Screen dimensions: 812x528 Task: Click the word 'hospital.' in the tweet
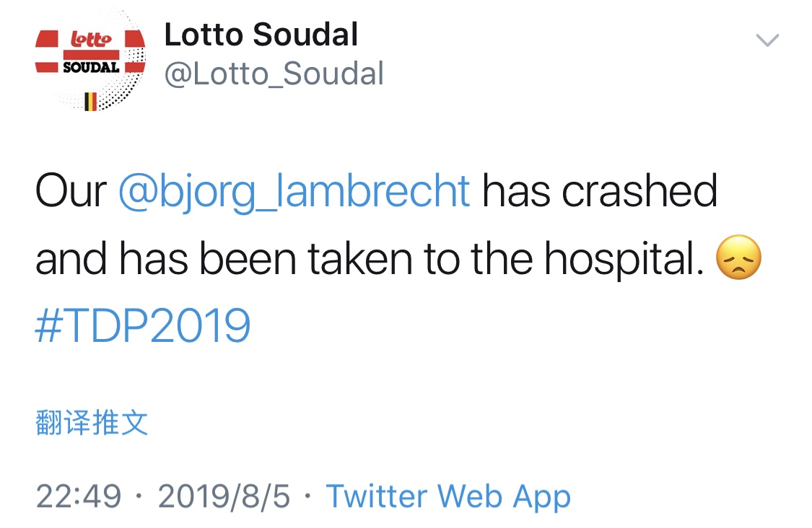coord(624,260)
